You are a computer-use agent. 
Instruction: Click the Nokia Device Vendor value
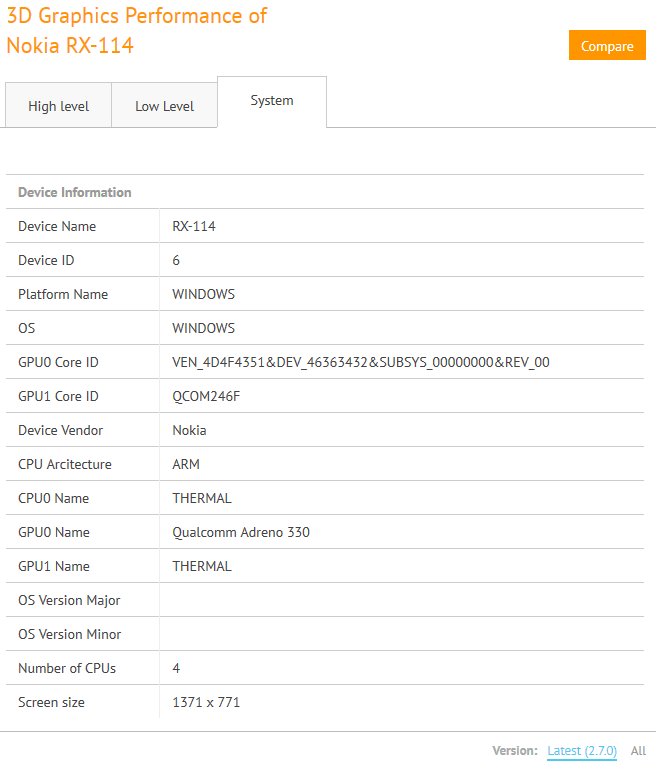[x=190, y=430]
